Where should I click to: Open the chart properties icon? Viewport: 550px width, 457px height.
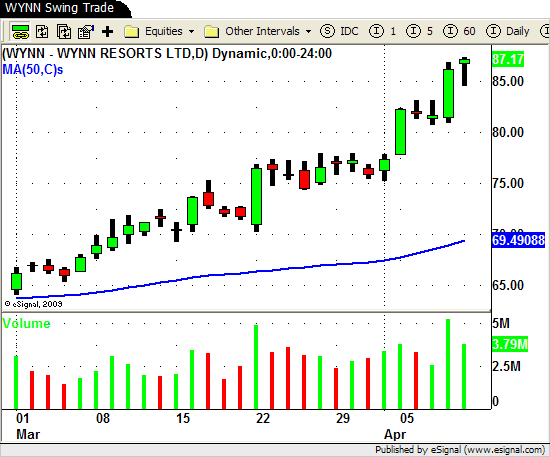pyautogui.click(x=86, y=32)
